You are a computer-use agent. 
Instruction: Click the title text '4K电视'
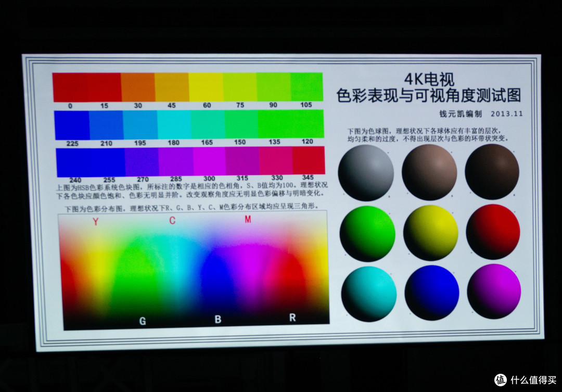[429, 80]
